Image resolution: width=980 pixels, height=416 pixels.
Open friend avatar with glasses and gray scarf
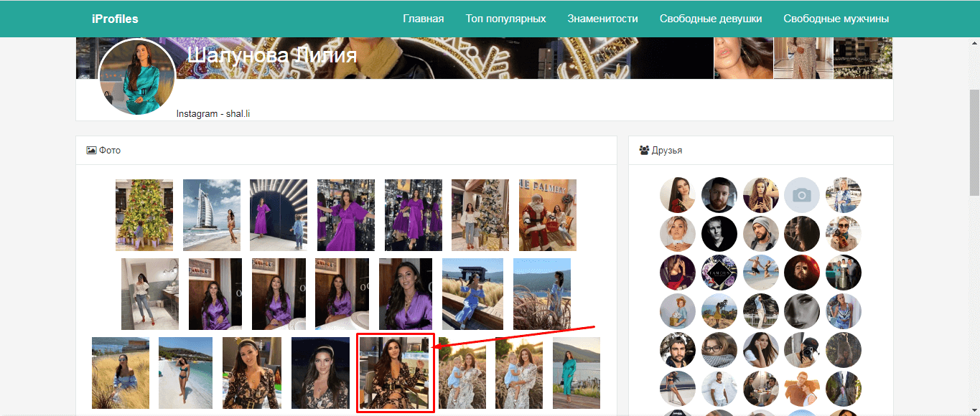coord(719,350)
